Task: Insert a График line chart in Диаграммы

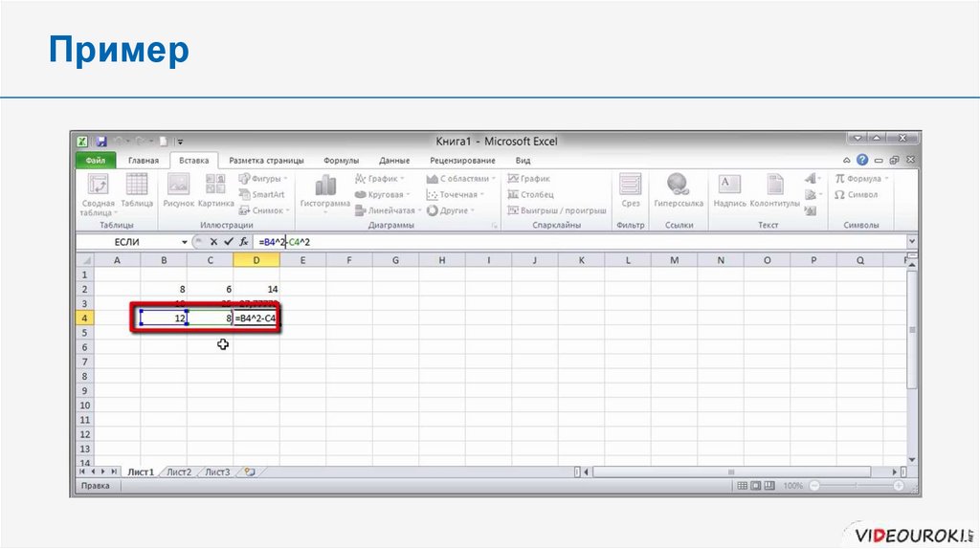Action: pyautogui.click(x=379, y=179)
